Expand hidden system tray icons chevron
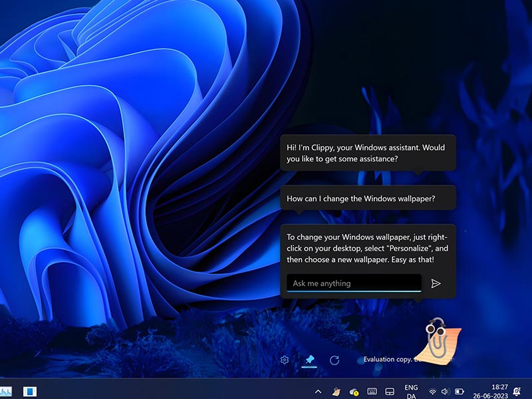Screen dimensions: 532x399 (318, 391)
